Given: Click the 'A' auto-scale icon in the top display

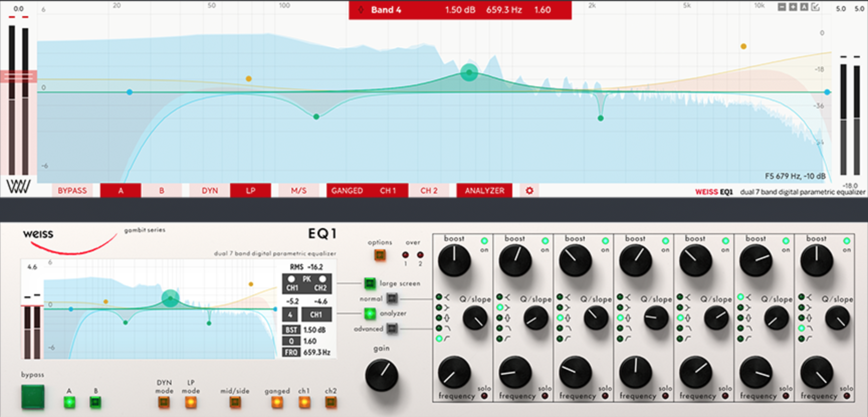Looking at the screenshot, I should (x=804, y=7).
